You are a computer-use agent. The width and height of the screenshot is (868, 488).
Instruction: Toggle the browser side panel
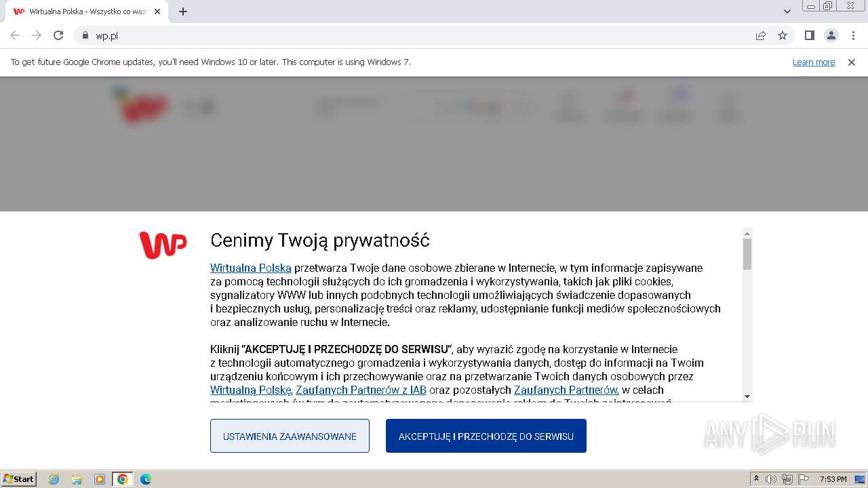809,35
